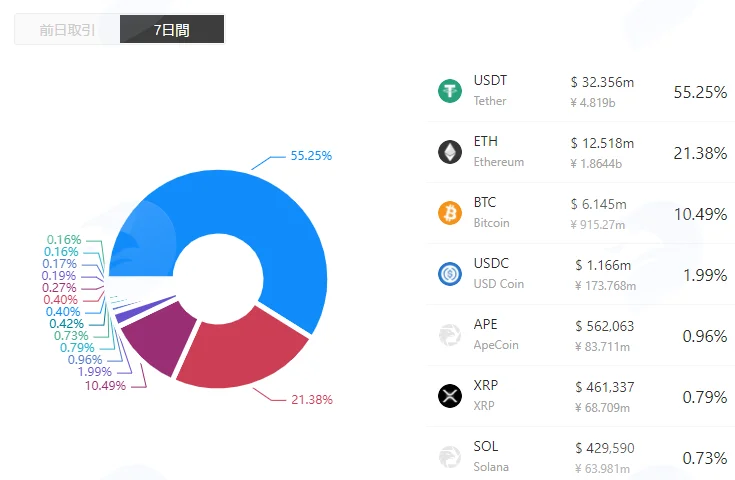Click the black XRP icon
This screenshot has width=735, height=480.
pyautogui.click(x=450, y=396)
